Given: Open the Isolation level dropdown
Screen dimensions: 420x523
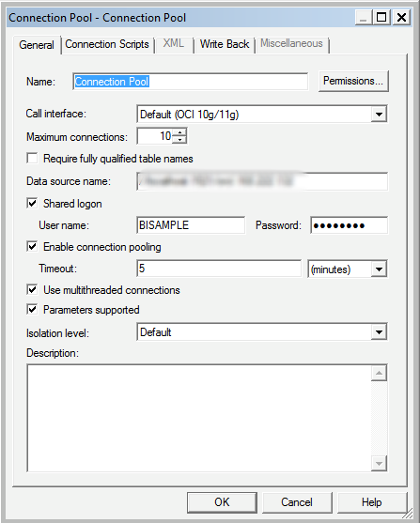Looking at the screenshot, I should [379, 332].
